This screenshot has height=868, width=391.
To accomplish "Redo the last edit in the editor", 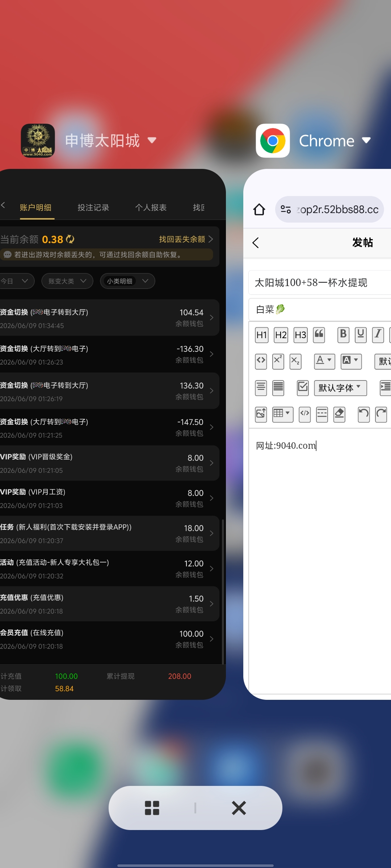I will pos(381,414).
